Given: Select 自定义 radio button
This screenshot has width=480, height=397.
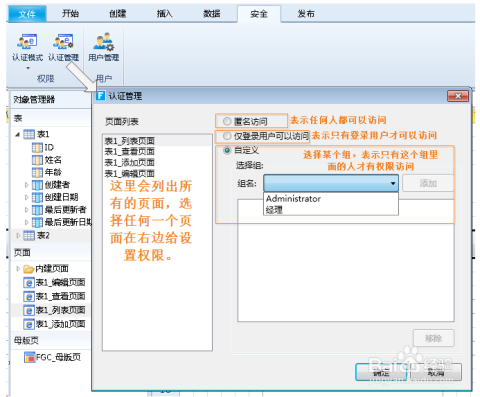Looking at the screenshot, I should tap(227, 151).
